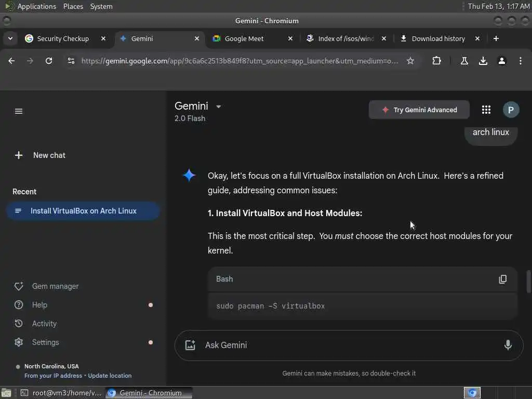Open the Places menu
532x399 pixels.
[x=73, y=6]
